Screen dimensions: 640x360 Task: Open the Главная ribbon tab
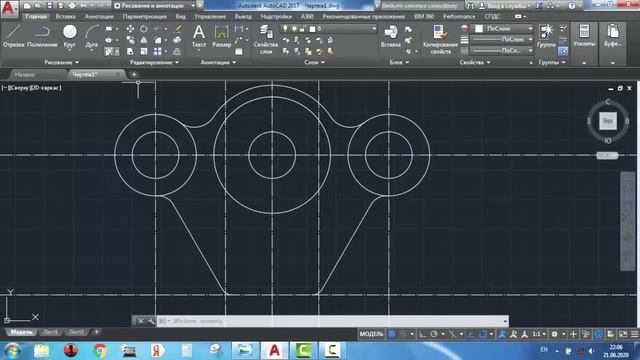(x=36, y=17)
